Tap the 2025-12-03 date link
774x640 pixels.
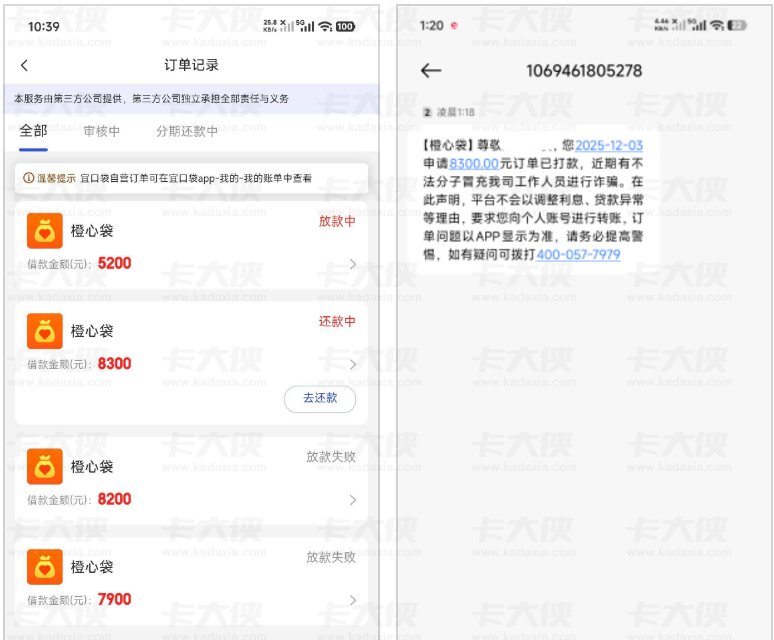coord(609,146)
